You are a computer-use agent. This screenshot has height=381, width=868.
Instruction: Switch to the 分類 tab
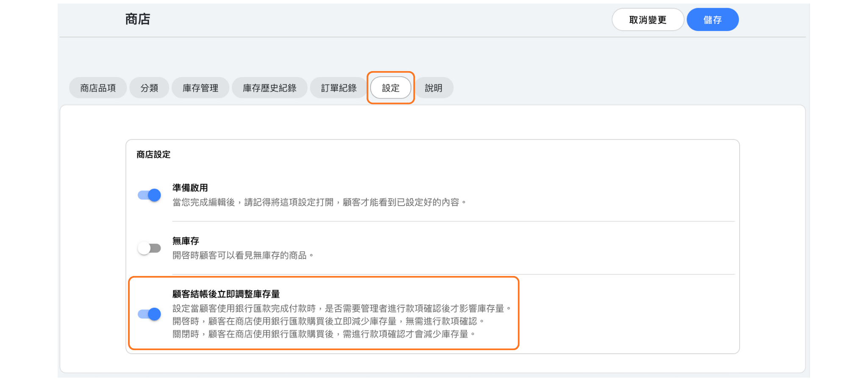click(149, 88)
